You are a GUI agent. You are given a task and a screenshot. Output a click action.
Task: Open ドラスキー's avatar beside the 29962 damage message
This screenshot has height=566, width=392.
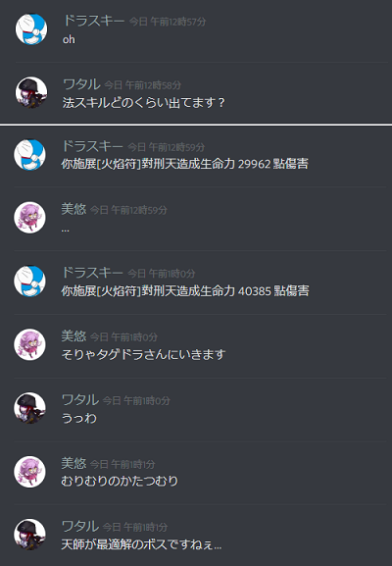[x=30, y=155]
